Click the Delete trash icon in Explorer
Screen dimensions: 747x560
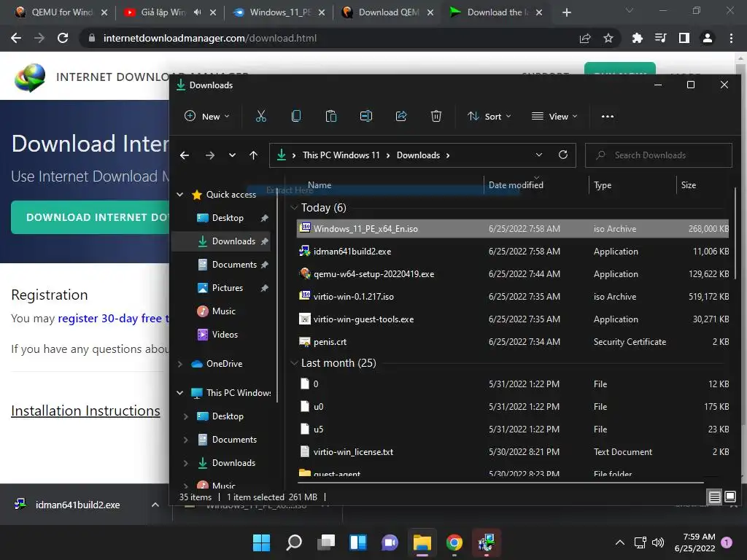(x=436, y=116)
